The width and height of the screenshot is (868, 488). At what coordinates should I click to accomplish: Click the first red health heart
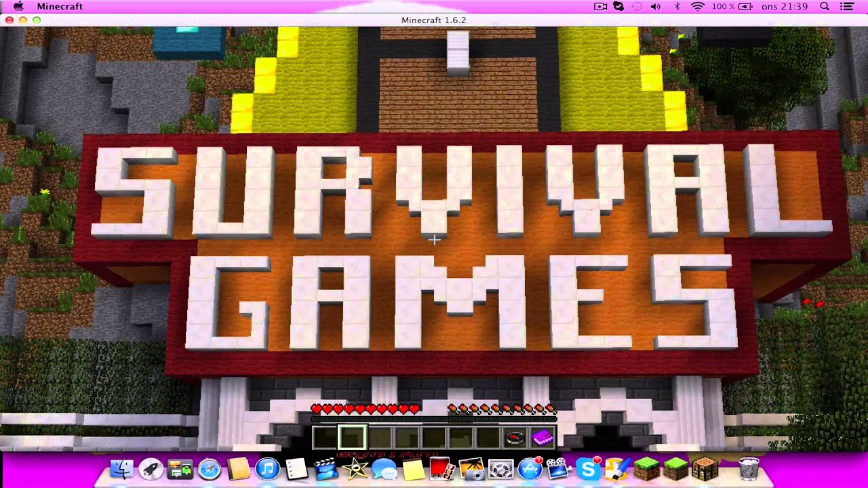(x=317, y=409)
